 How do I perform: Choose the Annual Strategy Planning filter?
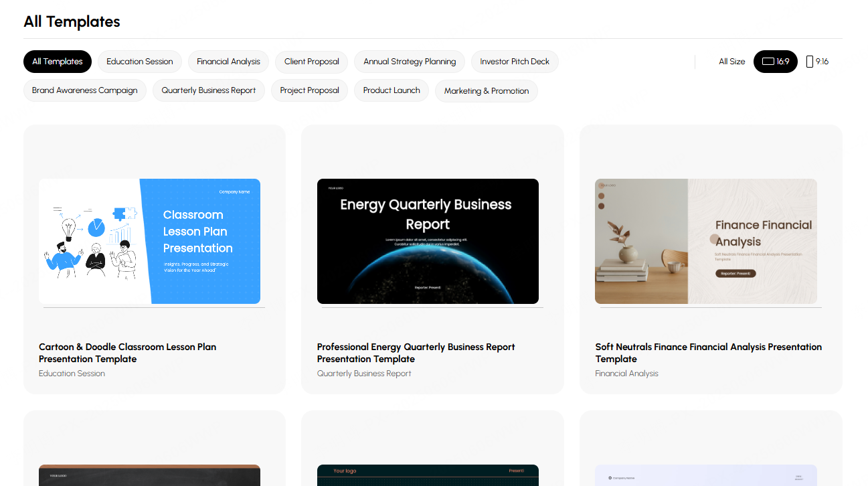[409, 61]
